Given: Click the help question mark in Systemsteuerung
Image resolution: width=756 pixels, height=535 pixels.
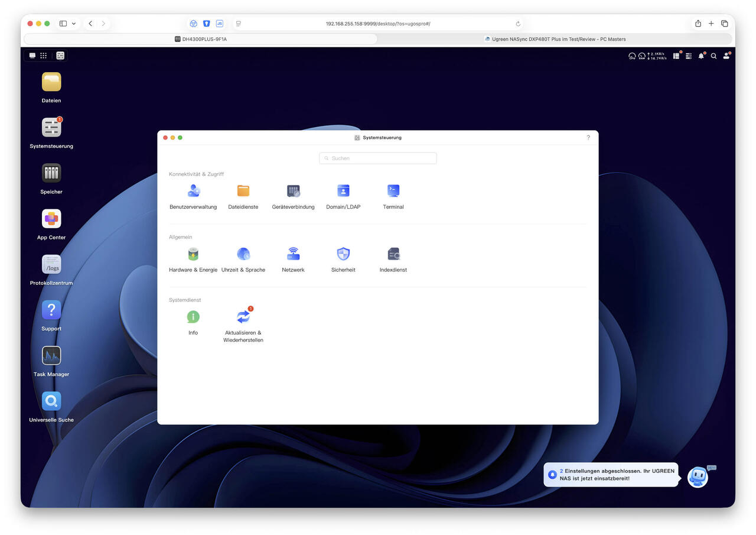Looking at the screenshot, I should pos(588,138).
